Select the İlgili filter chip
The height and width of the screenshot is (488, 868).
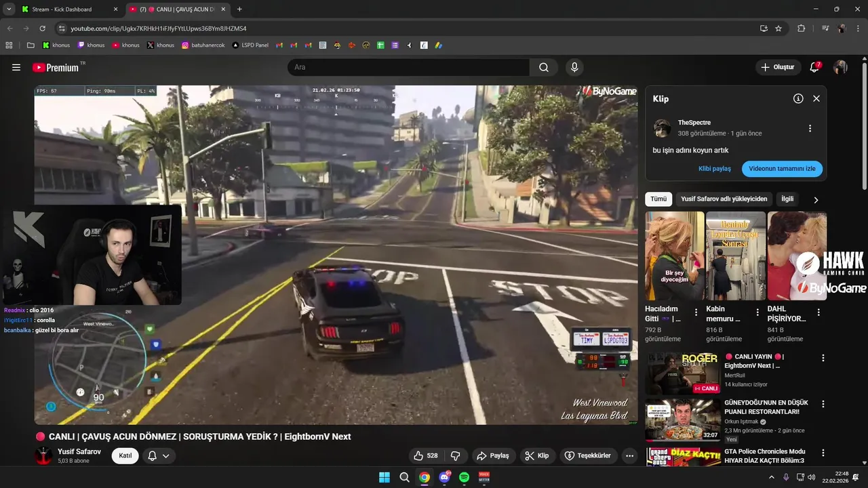[787, 199]
